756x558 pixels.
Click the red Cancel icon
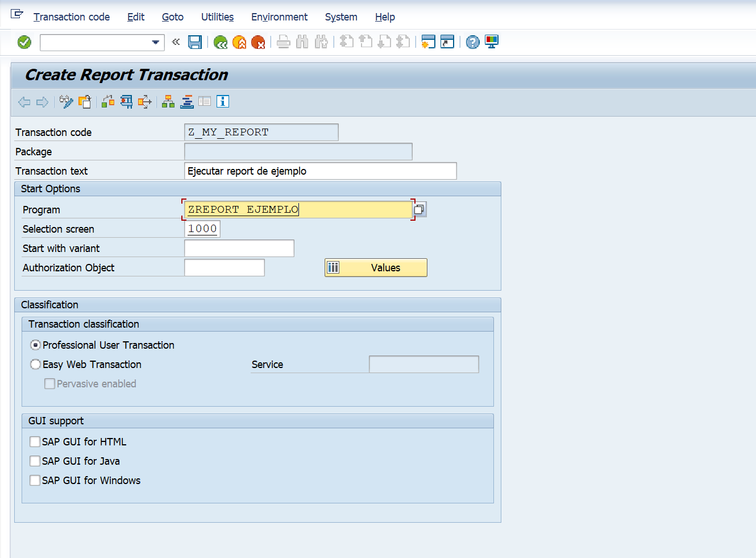pos(258,42)
